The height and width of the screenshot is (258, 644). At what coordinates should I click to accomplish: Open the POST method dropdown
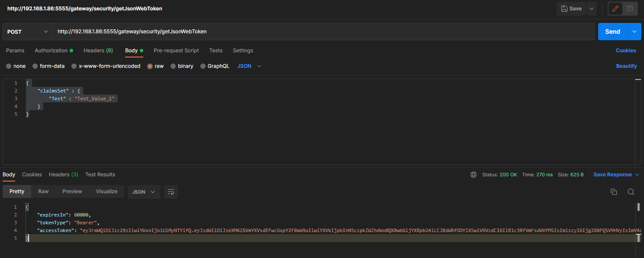[x=28, y=32]
